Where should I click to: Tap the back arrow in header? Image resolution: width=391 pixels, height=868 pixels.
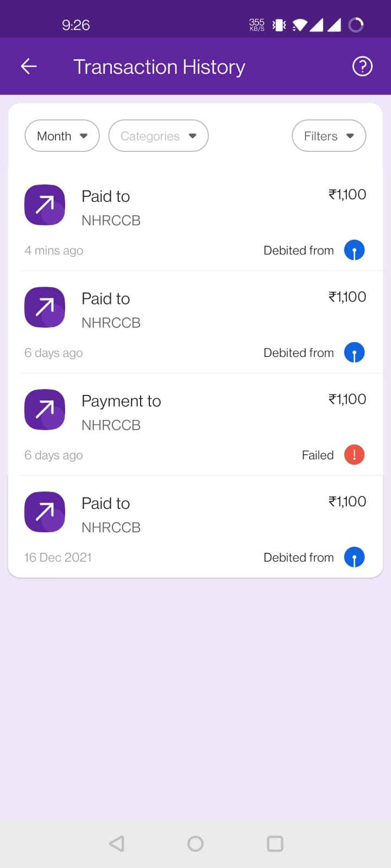click(29, 66)
